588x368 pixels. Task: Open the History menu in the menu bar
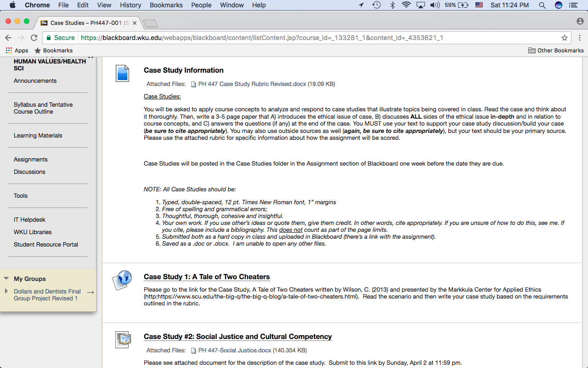tap(130, 5)
